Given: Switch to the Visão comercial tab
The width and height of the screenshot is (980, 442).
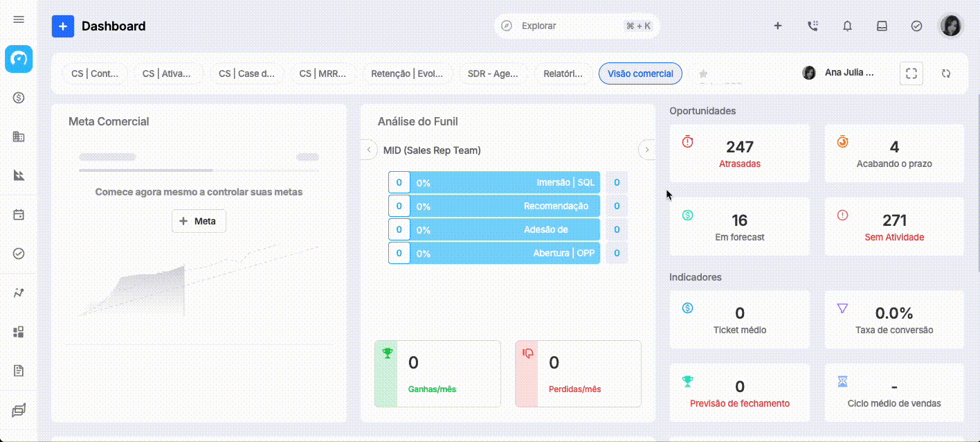Looking at the screenshot, I should [640, 73].
